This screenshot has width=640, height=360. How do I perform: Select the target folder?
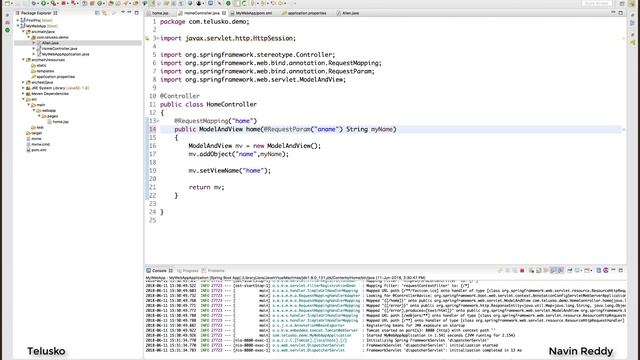37,133
